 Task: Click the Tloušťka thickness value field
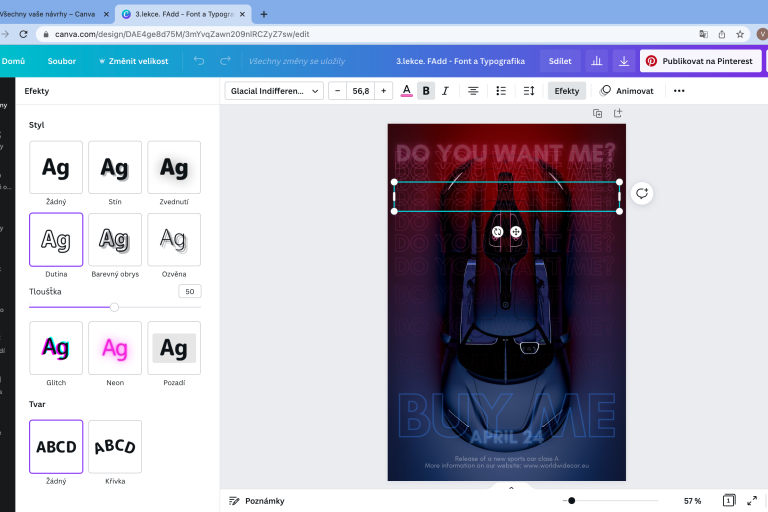pyautogui.click(x=189, y=291)
